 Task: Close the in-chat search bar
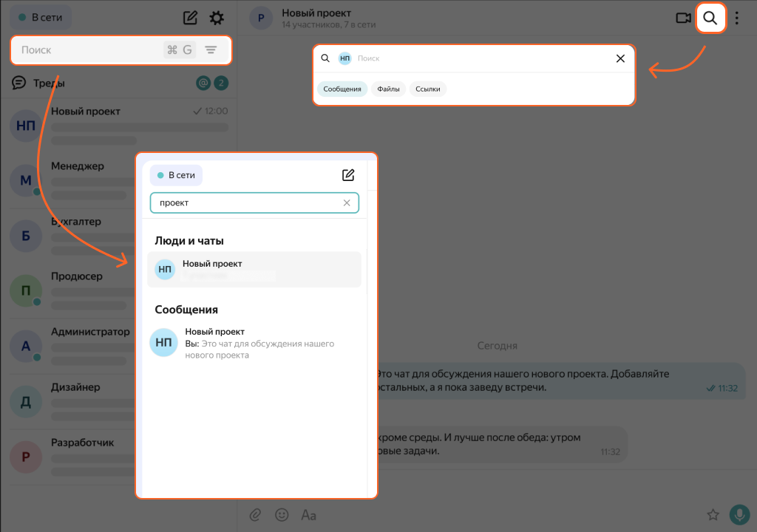tap(620, 58)
